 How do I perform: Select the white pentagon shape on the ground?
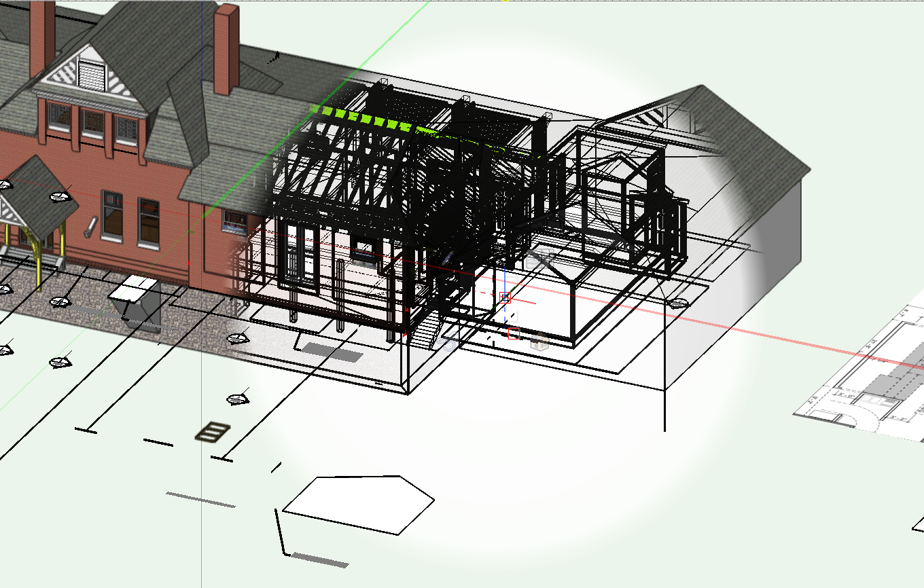click(x=359, y=504)
